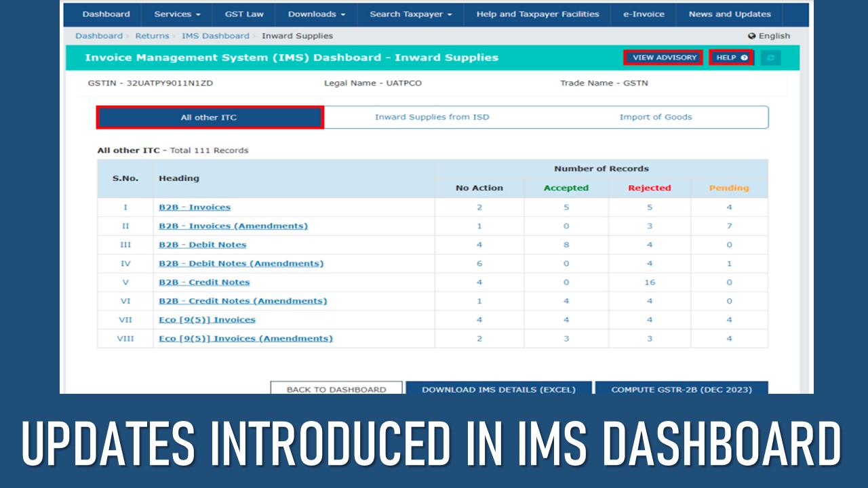Click the GSTIN - 32UATPY9011N1ZD text

[x=151, y=83]
